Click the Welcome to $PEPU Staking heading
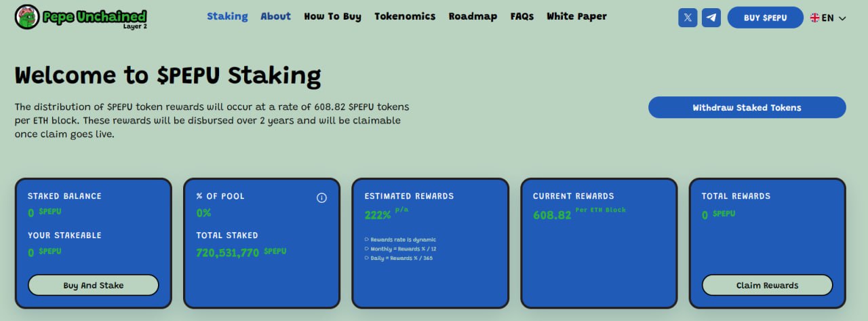Viewport: 868px width, 321px height. (x=167, y=75)
